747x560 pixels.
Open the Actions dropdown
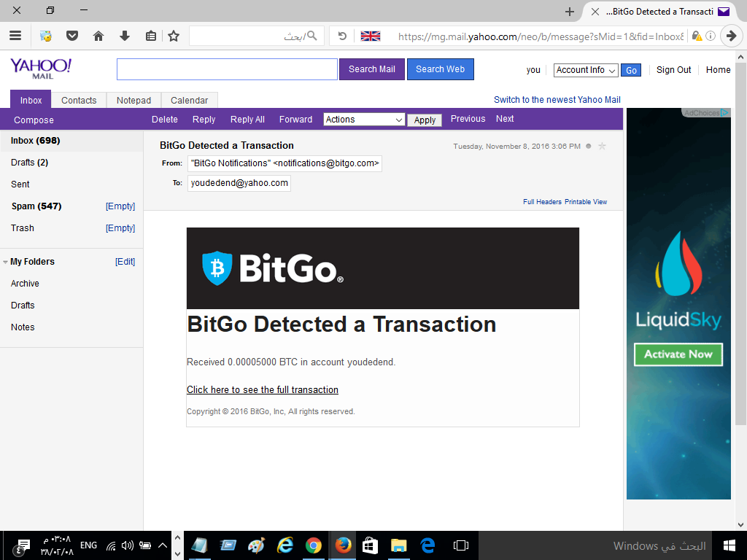pos(364,120)
